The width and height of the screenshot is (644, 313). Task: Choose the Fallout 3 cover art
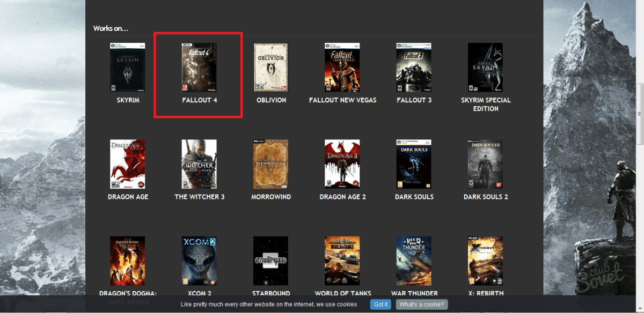(x=414, y=68)
